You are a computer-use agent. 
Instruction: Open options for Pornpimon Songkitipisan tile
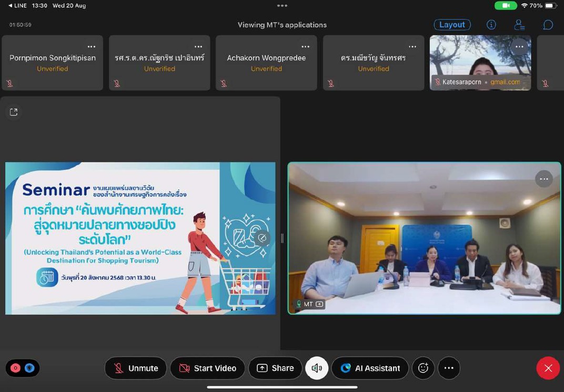tap(92, 46)
